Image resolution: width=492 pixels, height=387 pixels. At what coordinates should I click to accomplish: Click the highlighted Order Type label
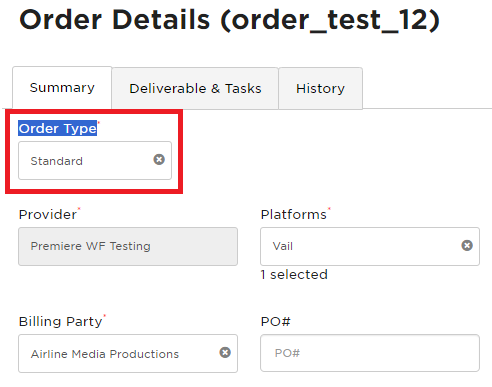pos(58,128)
